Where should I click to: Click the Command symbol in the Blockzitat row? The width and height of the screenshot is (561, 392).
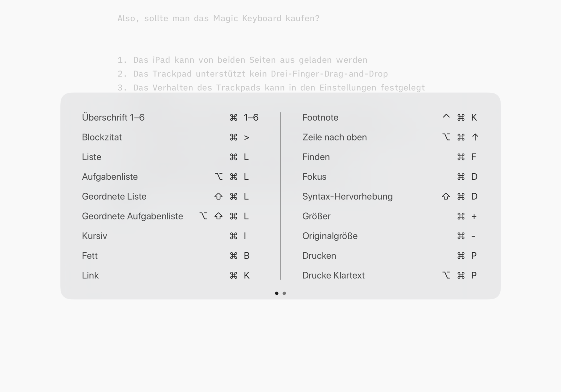pos(233,138)
